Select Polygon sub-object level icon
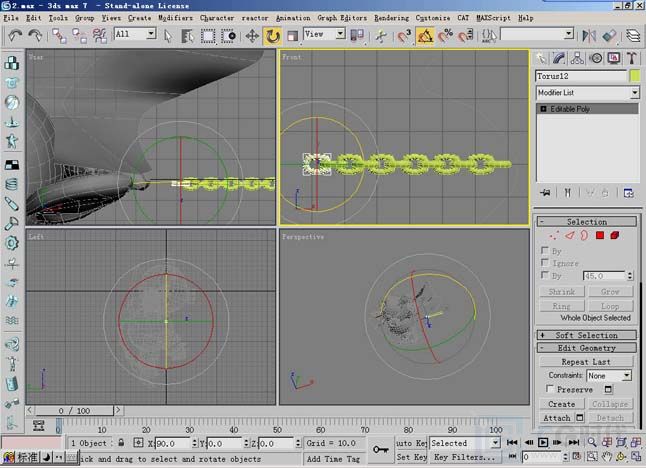The width and height of the screenshot is (646, 468). tap(600, 235)
